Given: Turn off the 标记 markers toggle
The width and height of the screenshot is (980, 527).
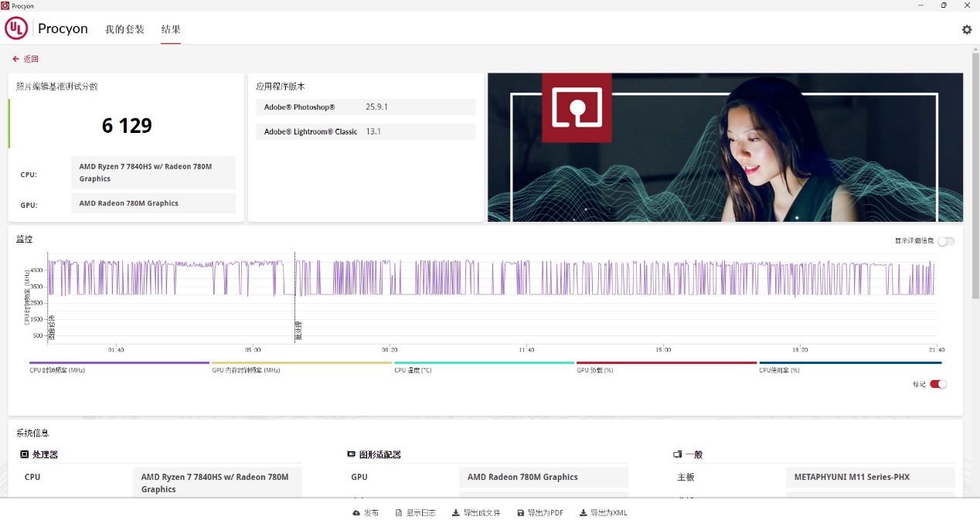Looking at the screenshot, I should [x=937, y=384].
